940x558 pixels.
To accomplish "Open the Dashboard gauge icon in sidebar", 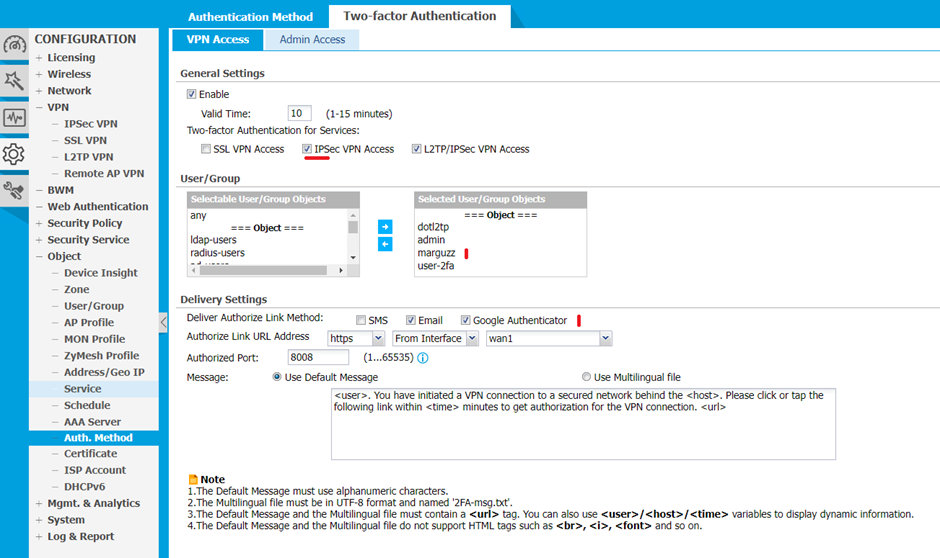I will coord(14,45).
